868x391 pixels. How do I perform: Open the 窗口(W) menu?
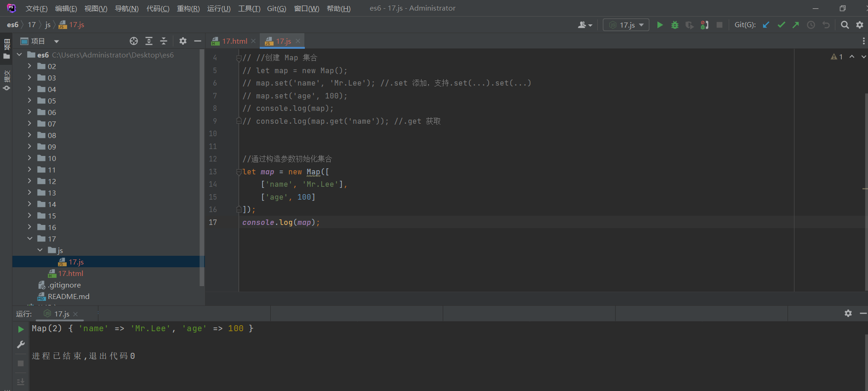tap(306, 8)
